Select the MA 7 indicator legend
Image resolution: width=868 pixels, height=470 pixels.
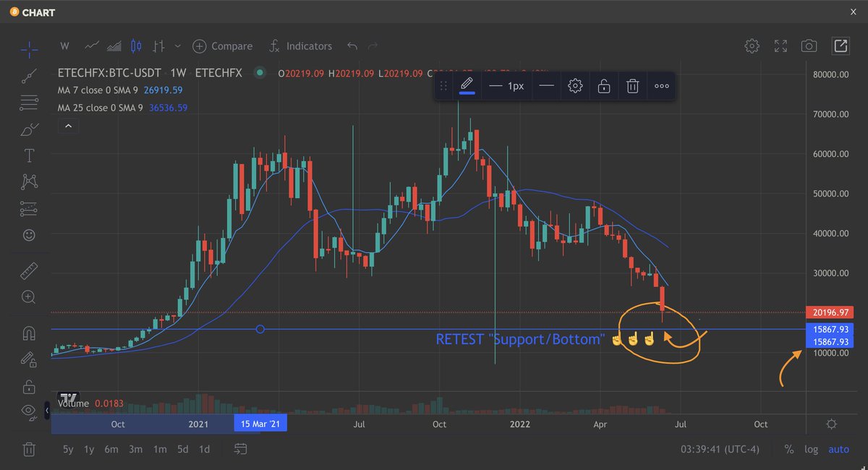120,90
